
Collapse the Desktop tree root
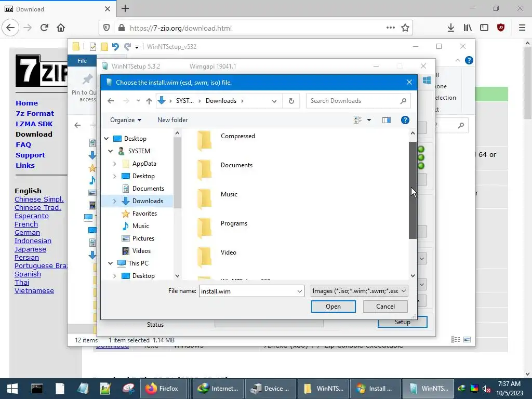(x=107, y=138)
